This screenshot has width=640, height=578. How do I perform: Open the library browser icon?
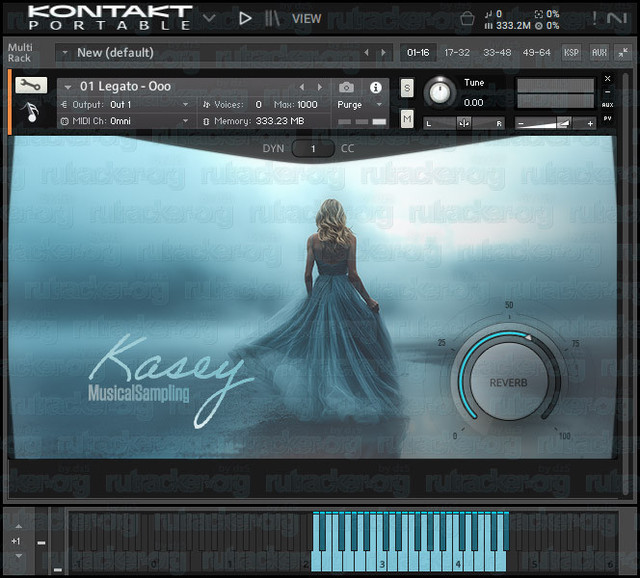[x=272, y=18]
